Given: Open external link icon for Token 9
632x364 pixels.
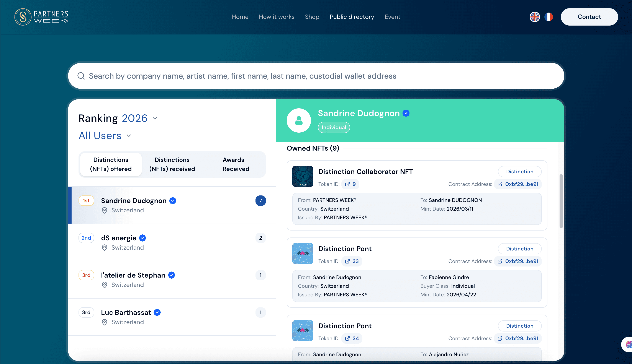Looking at the screenshot, I should 347,184.
